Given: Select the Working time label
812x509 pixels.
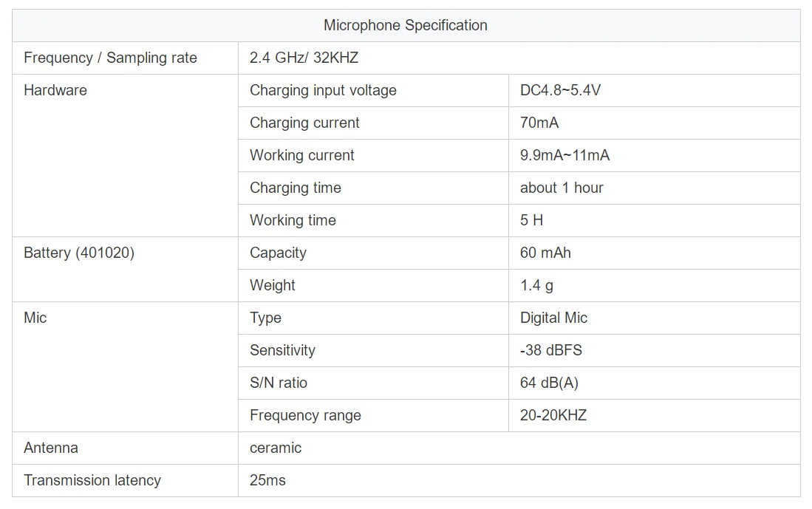Looking at the screenshot, I should tap(293, 220).
